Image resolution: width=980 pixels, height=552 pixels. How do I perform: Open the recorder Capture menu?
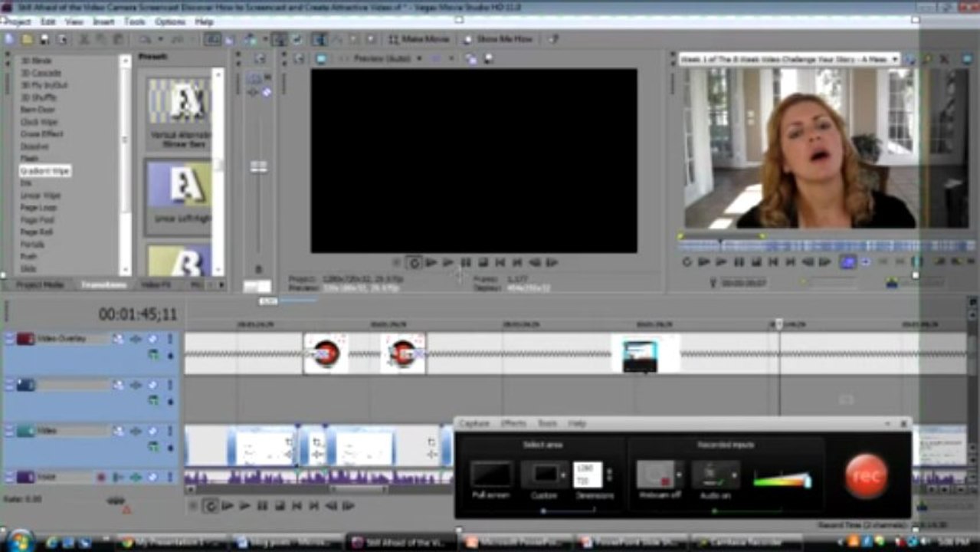click(x=474, y=423)
